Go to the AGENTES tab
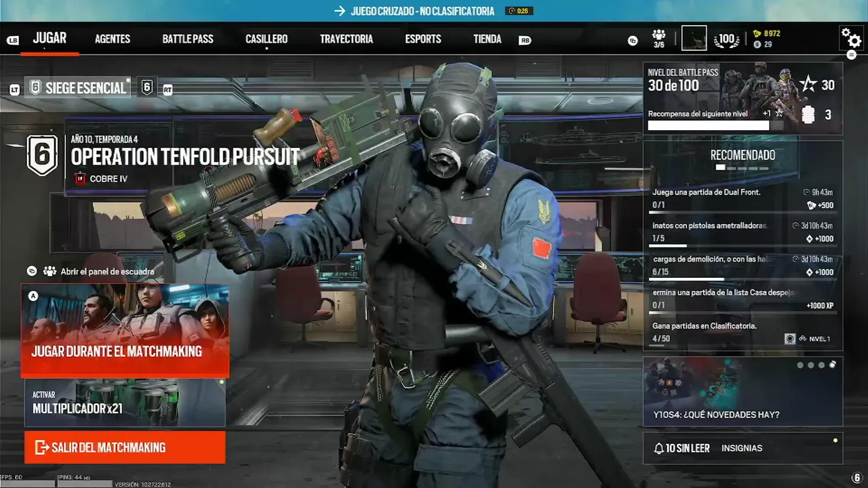The height and width of the screenshot is (488, 868). pyautogui.click(x=113, y=39)
